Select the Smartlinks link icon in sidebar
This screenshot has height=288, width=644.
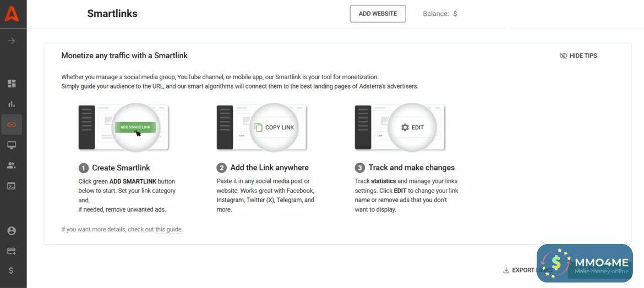pyautogui.click(x=12, y=125)
